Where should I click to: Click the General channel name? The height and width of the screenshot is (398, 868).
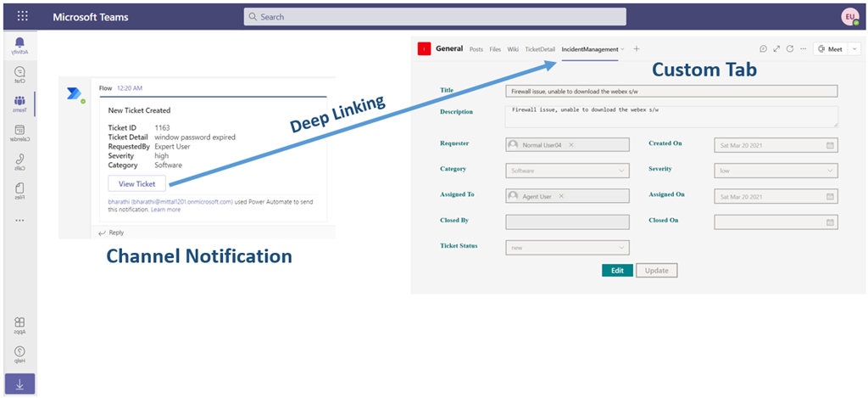click(449, 48)
